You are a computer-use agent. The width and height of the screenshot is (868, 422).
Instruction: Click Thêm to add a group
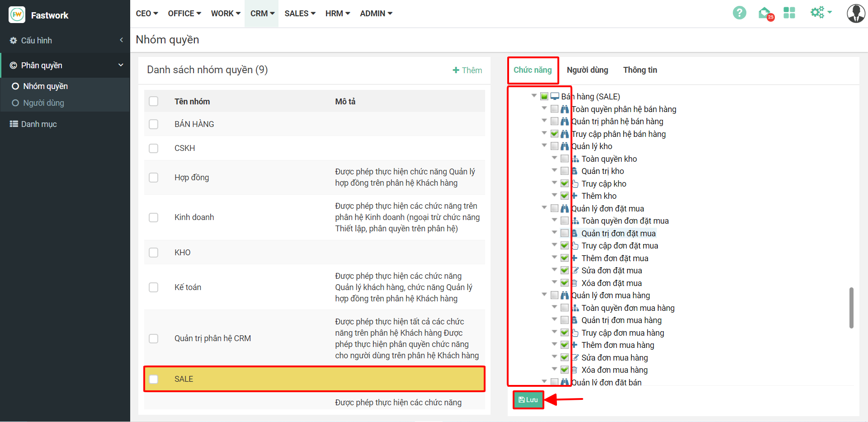(467, 70)
